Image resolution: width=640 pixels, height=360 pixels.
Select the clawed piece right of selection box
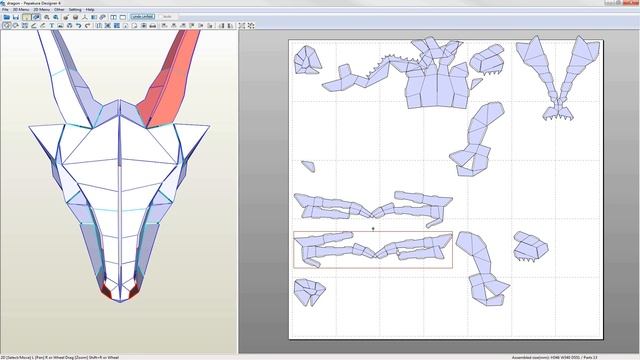click(x=530, y=246)
